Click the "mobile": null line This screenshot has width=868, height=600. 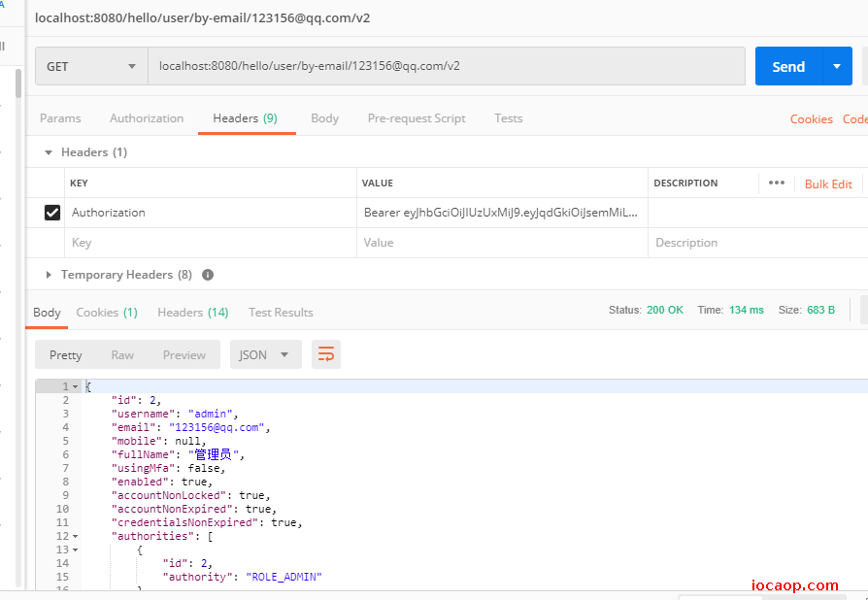coord(159,441)
